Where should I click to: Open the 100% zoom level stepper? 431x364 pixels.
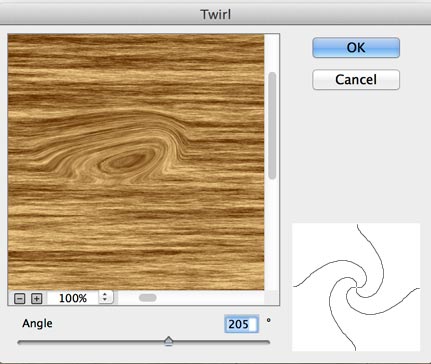pos(105,297)
